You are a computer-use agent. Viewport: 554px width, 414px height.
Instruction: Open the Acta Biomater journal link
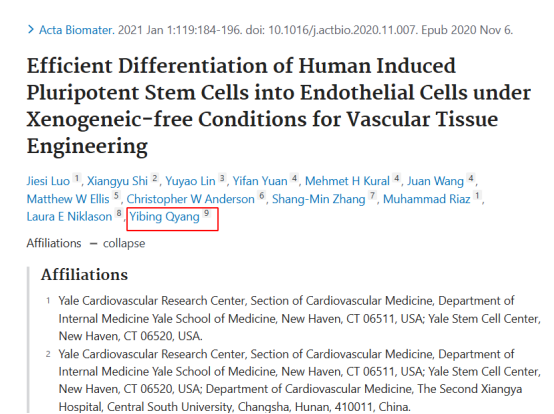click(x=77, y=30)
